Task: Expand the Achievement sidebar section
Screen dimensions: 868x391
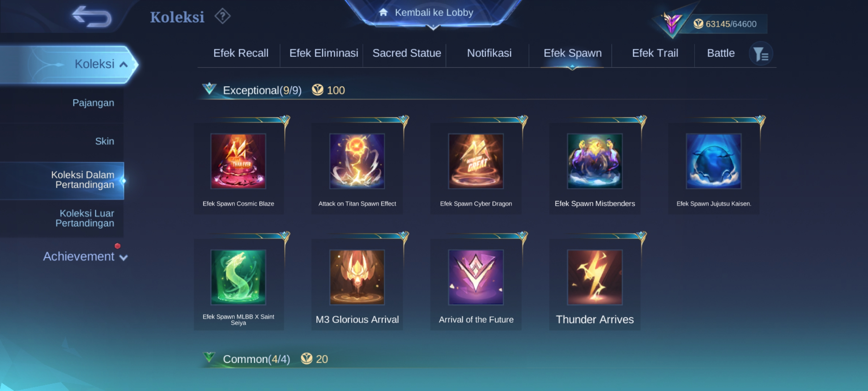Action: pyautogui.click(x=85, y=256)
